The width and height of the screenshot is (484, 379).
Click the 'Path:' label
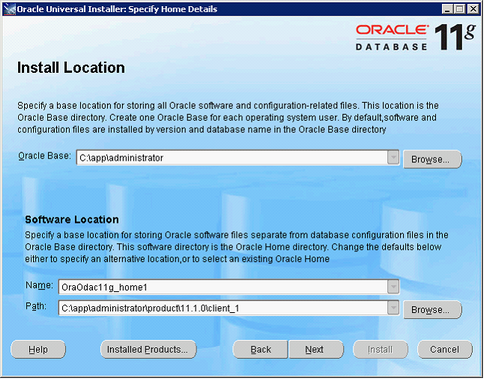coord(36,306)
